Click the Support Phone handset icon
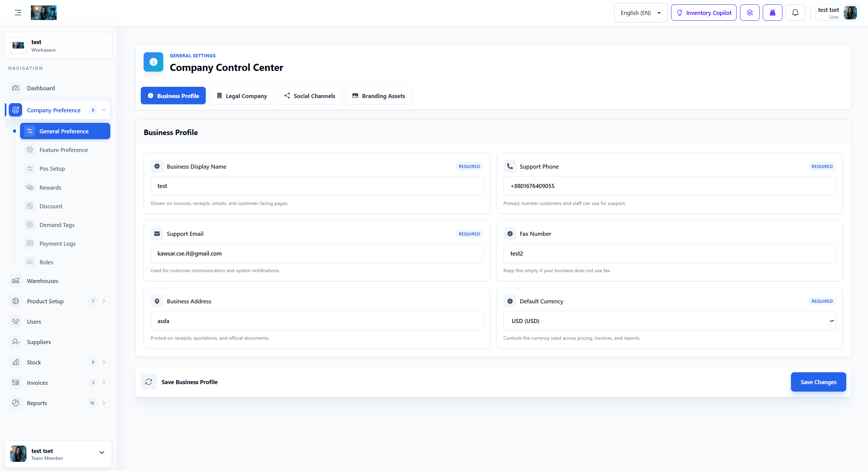 point(510,166)
